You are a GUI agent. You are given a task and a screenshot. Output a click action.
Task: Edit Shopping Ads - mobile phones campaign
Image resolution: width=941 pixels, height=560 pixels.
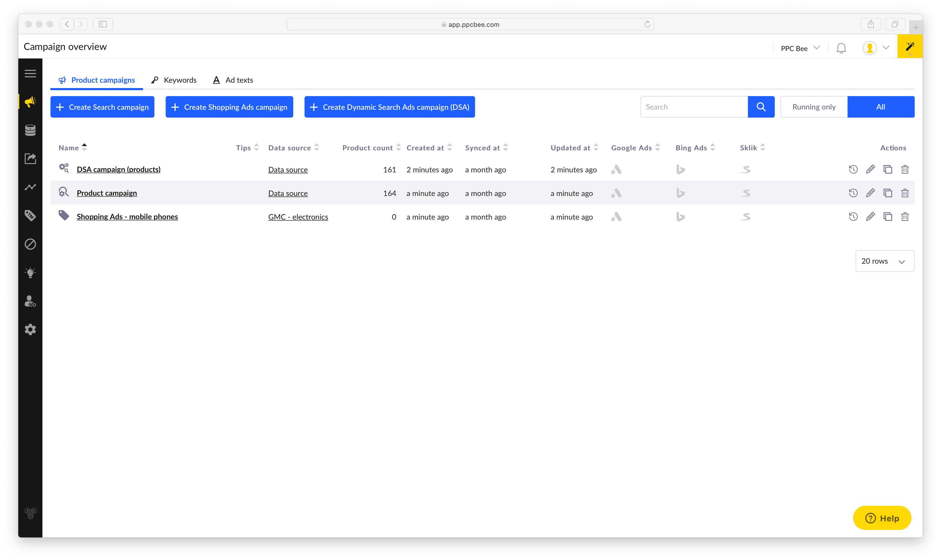pyautogui.click(x=870, y=217)
